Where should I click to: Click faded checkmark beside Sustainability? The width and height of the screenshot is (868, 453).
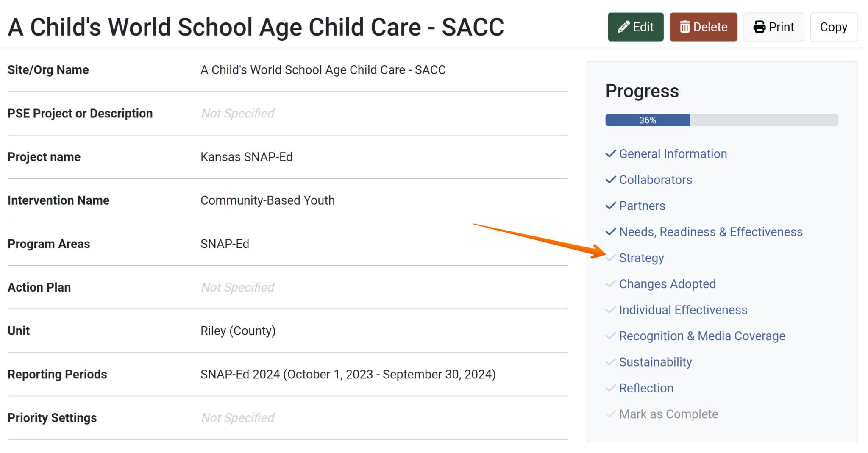point(610,362)
